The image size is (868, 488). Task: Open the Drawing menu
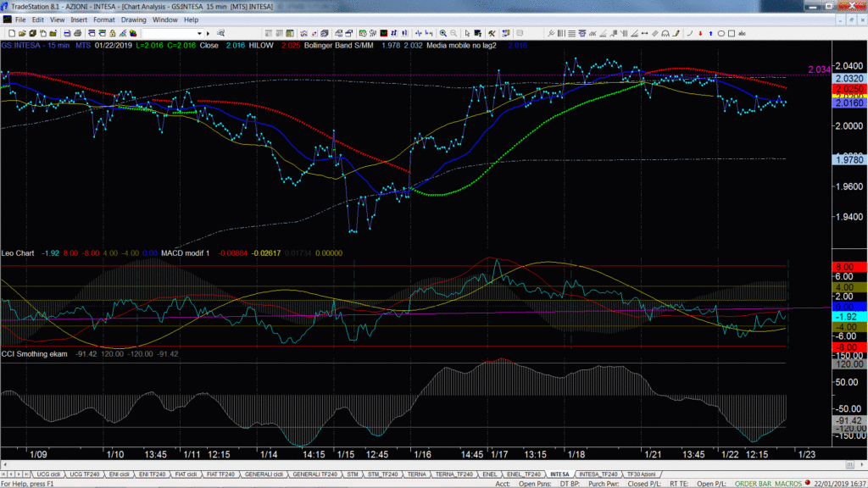(x=133, y=20)
